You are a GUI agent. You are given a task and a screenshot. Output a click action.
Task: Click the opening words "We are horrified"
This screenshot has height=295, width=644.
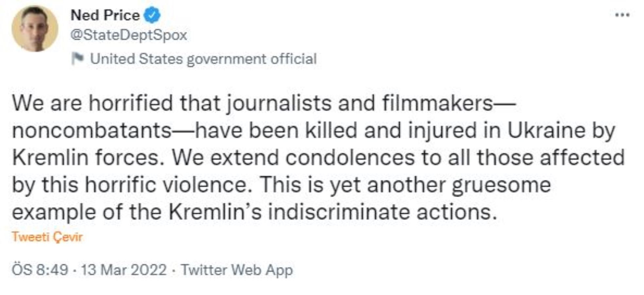92,103
